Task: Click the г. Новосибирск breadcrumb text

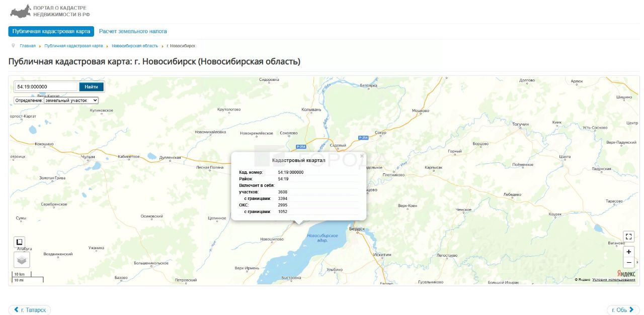Action: (x=181, y=46)
